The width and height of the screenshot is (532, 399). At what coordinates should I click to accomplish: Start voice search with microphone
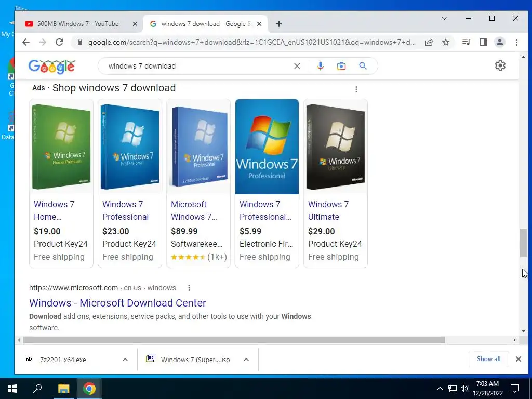(320, 66)
